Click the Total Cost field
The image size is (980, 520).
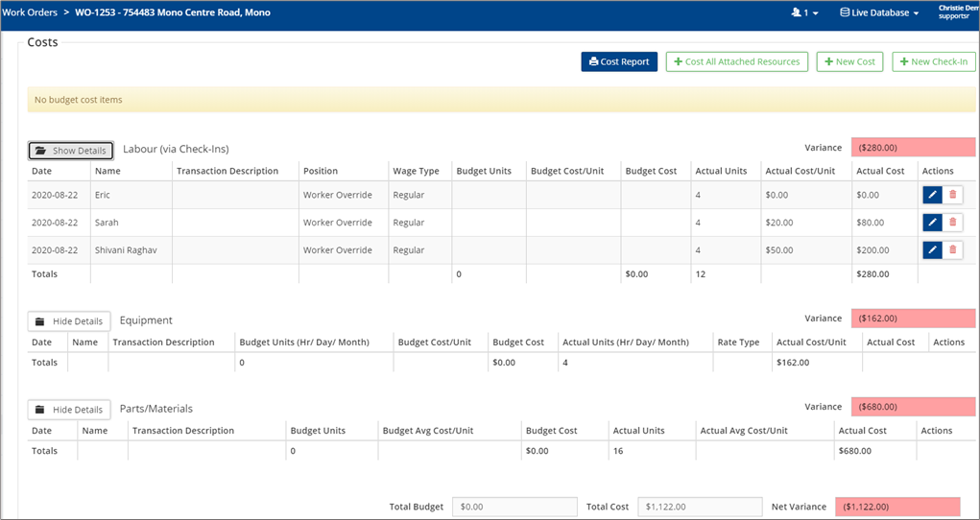[x=700, y=507]
